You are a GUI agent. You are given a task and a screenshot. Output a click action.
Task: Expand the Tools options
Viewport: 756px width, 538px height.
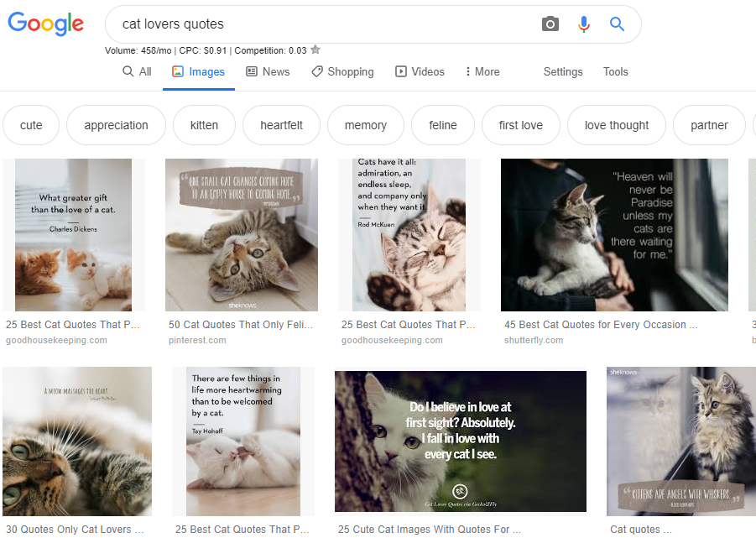[615, 72]
